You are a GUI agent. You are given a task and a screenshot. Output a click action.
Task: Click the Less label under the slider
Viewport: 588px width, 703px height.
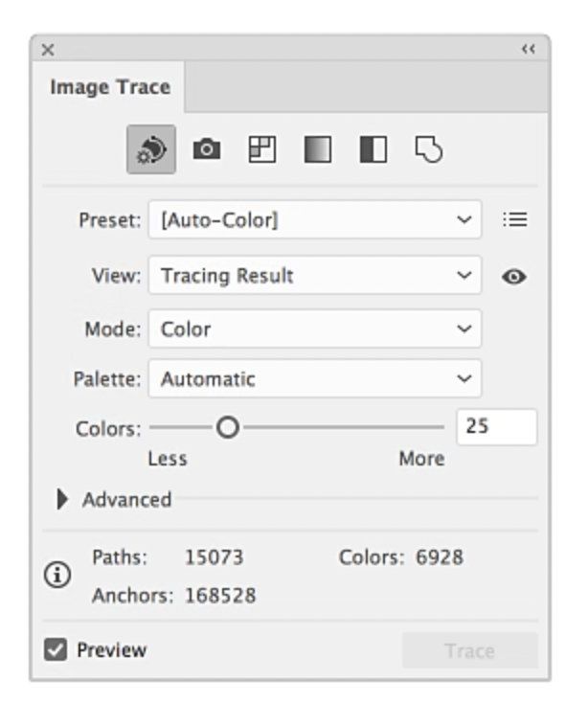coord(168,459)
